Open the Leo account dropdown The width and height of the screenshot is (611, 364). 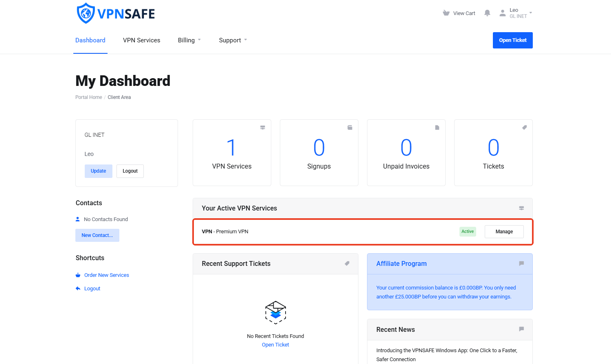(x=516, y=13)
